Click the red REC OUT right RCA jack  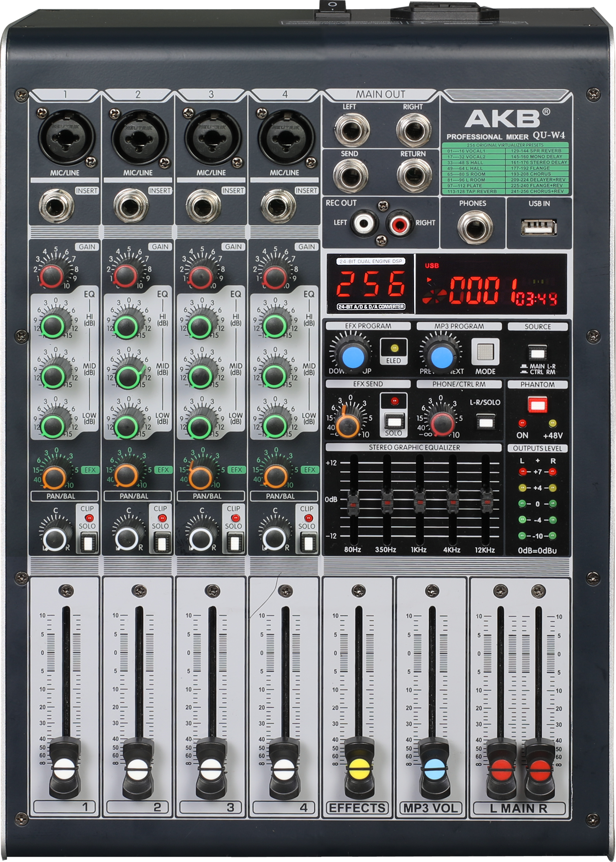click(x=399, y=224)
